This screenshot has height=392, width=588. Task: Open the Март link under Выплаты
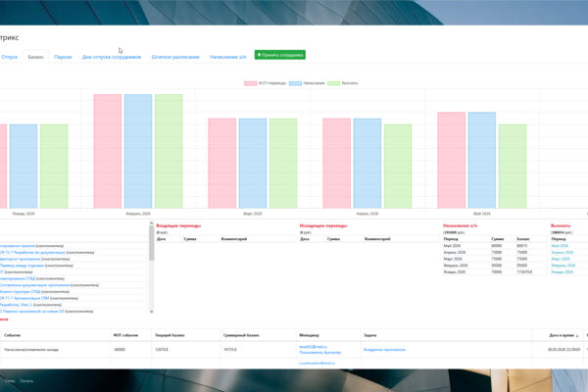coord(561,259)
